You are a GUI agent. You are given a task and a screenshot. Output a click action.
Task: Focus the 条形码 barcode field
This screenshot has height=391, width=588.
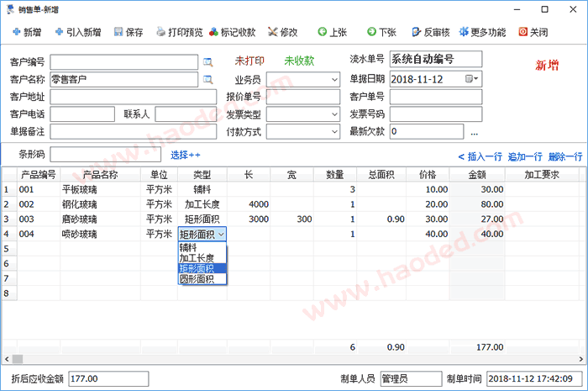click(105, 155)
